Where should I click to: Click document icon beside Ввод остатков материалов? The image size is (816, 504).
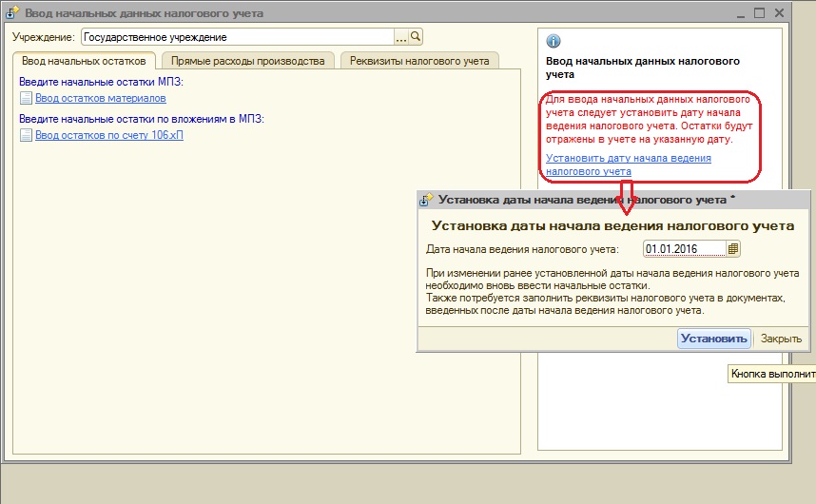26,98
